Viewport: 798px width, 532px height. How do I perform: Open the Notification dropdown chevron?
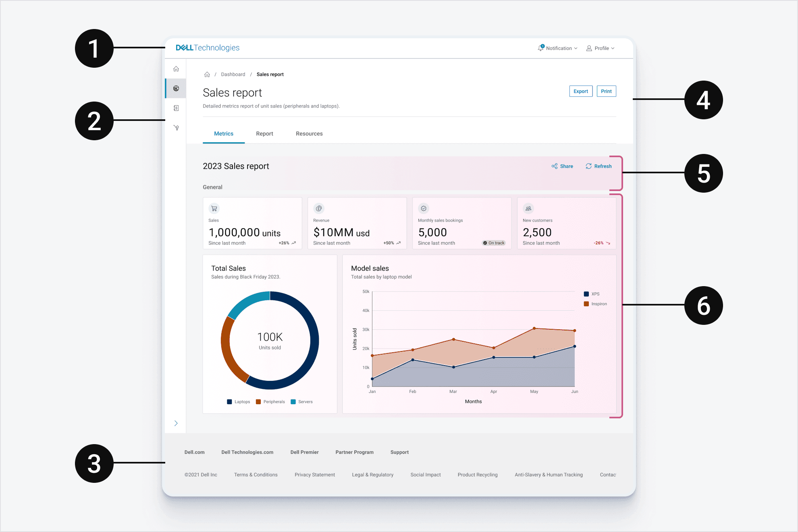[576, 48]
